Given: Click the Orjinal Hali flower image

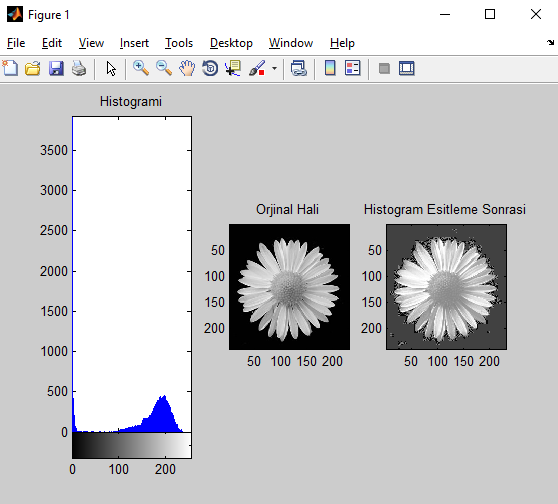Looking at the screenshot, I should pos(289,287).
